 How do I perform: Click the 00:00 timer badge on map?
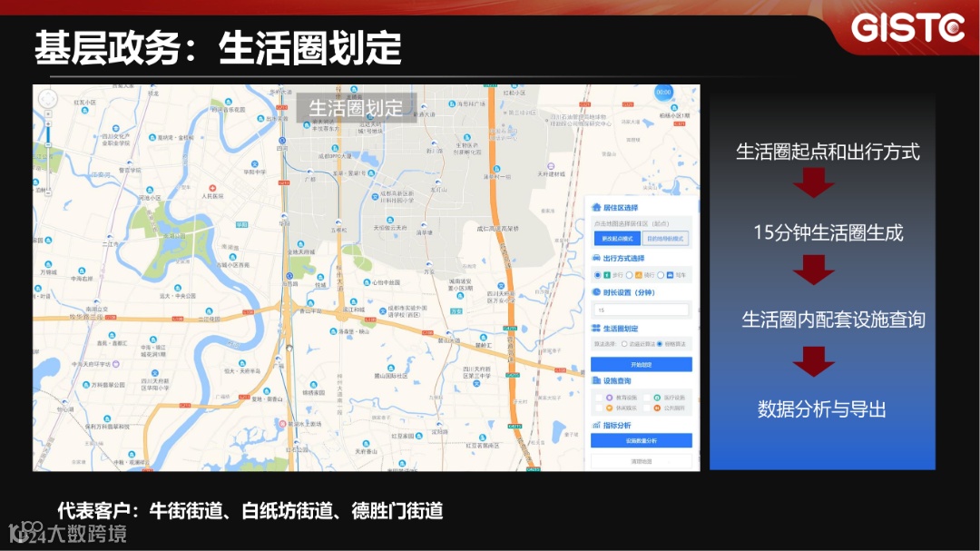(663, 93)
